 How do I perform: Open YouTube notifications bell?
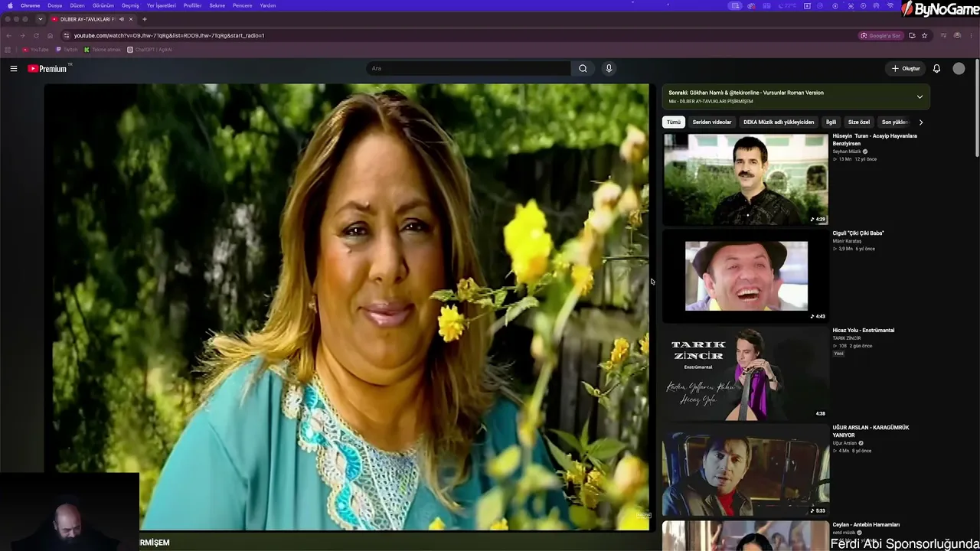(936, 69)
